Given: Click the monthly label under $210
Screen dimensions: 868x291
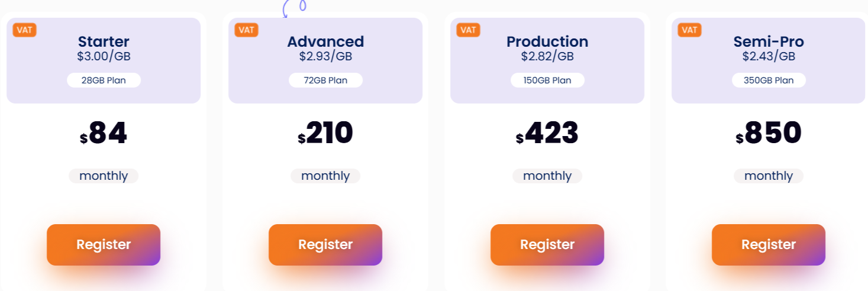Looking at the screenshot, I should 325,176.
